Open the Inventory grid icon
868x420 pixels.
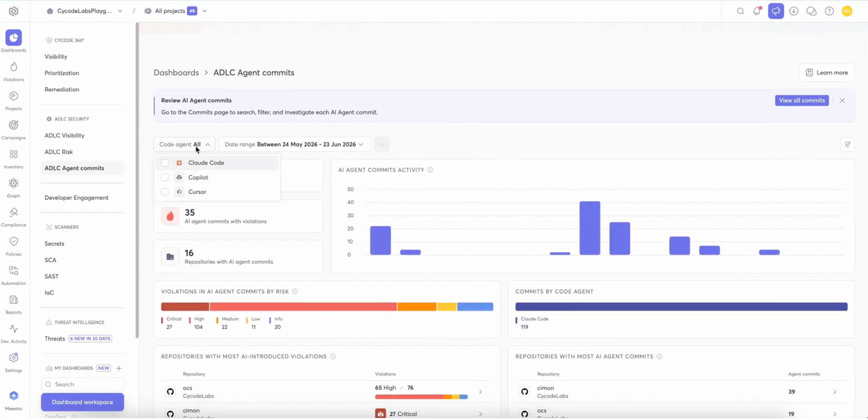click(14, 154)
